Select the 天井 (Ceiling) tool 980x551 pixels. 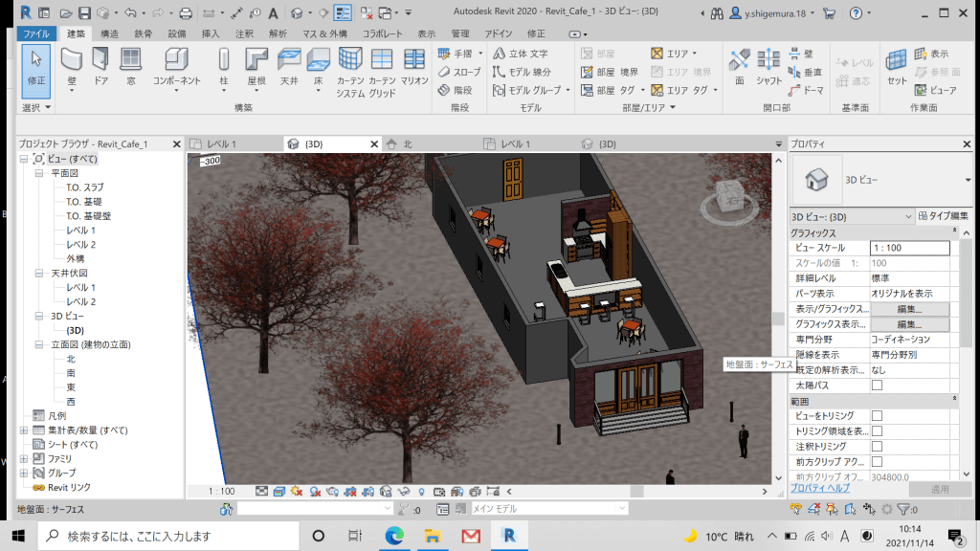coord(288,65)
